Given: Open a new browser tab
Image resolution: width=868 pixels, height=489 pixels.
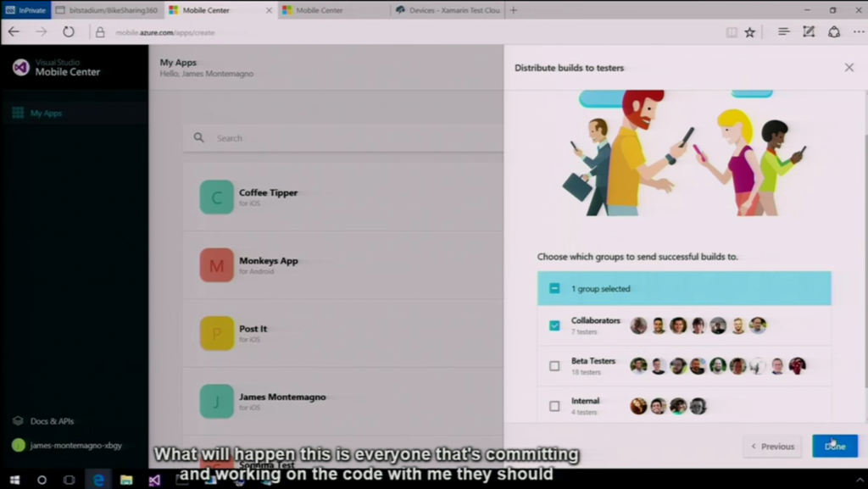Looking at the screenshot, I should point(514,10).
